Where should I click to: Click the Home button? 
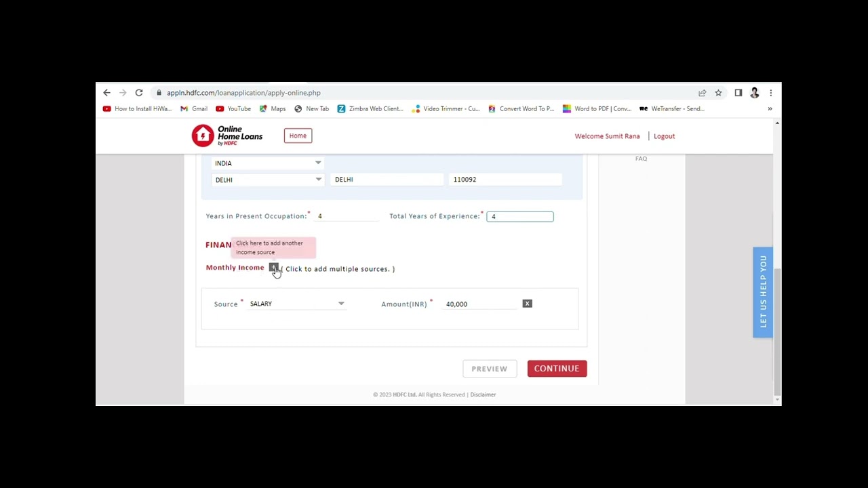(x=298, y=136)
